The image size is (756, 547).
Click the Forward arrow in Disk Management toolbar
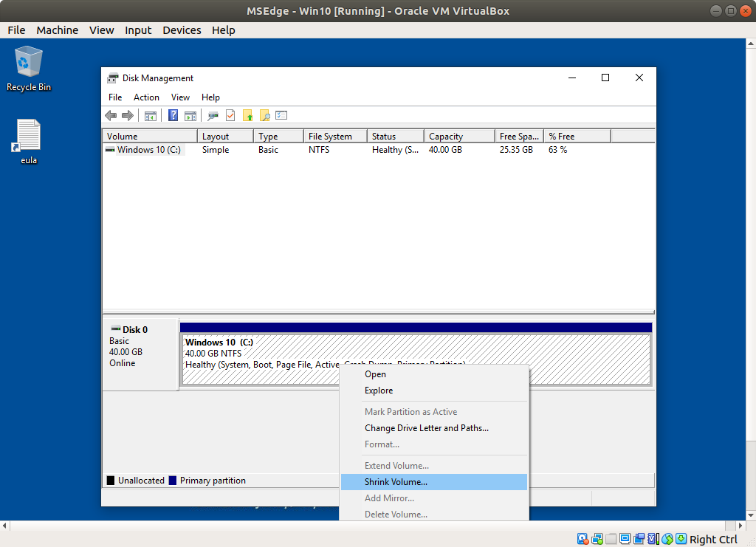tap(128, 116)
